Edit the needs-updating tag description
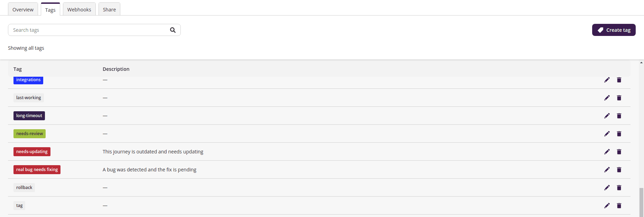Viewport: 644px width, 217px height. tap(607, 152)
